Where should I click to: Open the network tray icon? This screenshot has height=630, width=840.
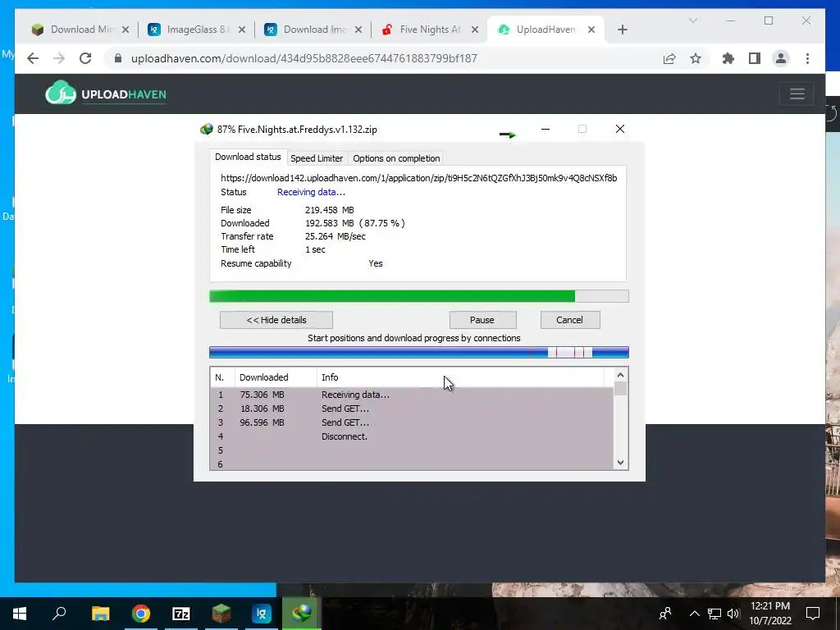click(x=714, y=614)
